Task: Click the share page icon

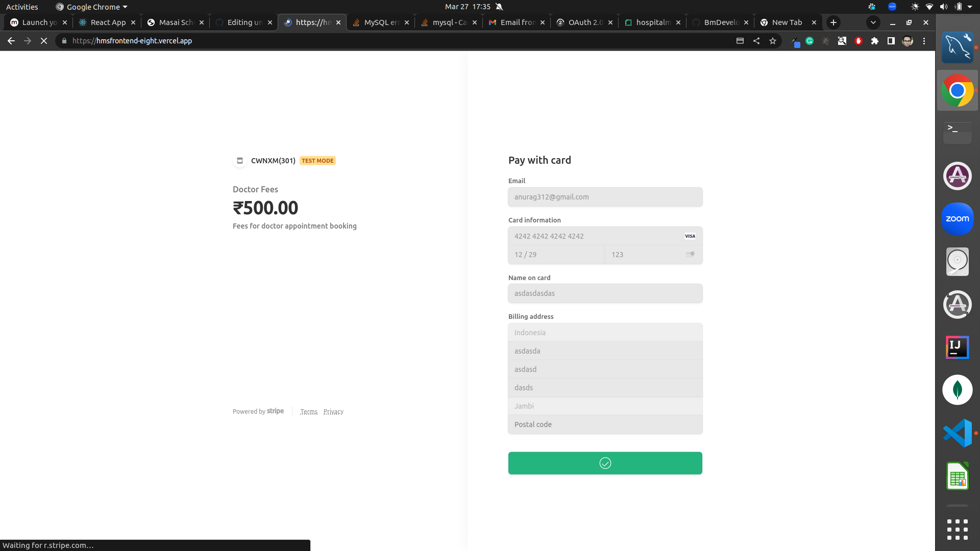Action: coord(756,41)
